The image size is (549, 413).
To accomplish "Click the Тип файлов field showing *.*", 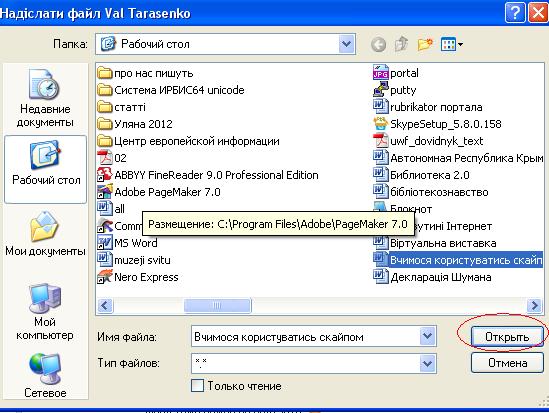I will pyautogui.click(x=306, y=363).
